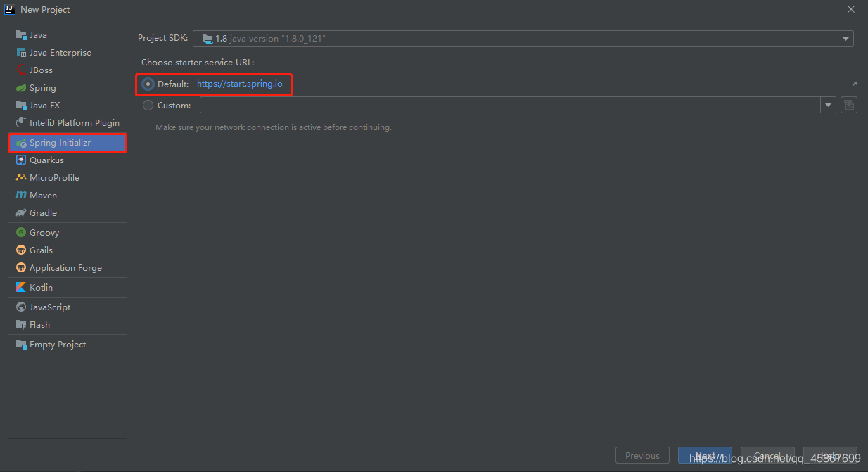This screenshot has width=868, height=472.
Task: Click the Spring leaf icon
Action: (21, 88)
